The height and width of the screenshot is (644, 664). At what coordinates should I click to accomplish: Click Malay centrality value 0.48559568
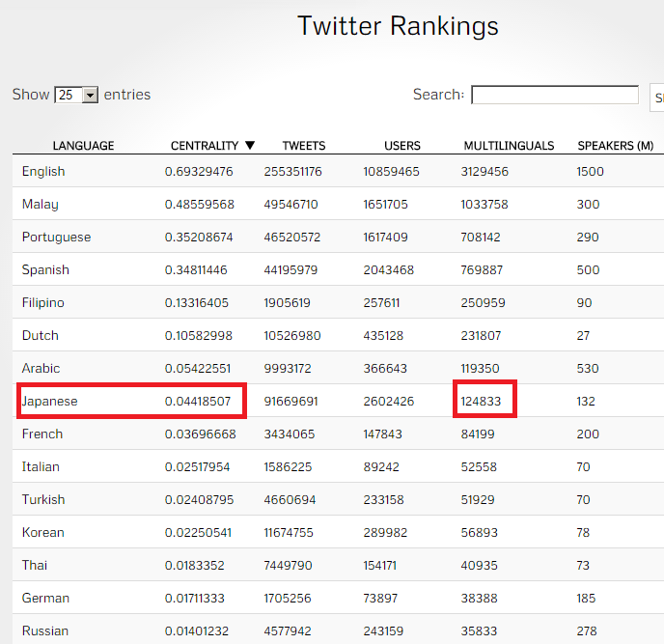pos(200,205)
